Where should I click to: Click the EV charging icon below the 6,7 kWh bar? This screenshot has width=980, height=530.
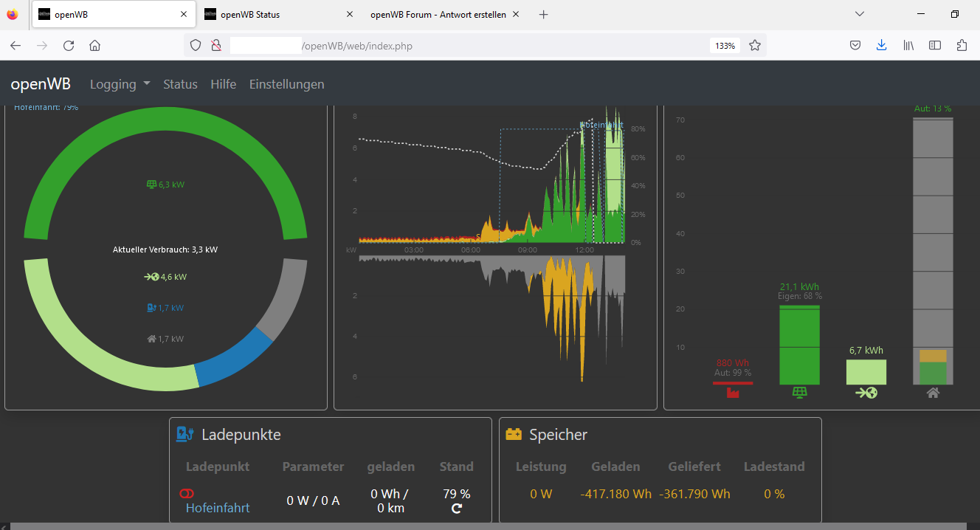tap(866, 393)
